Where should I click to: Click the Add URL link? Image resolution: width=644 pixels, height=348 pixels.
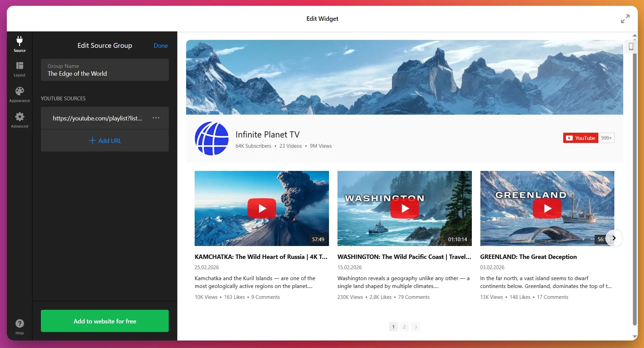105,141
